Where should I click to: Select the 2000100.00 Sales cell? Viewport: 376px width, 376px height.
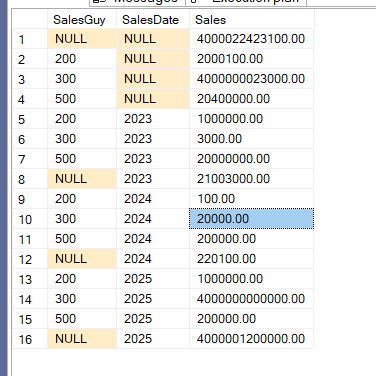[x=252, y=59]
